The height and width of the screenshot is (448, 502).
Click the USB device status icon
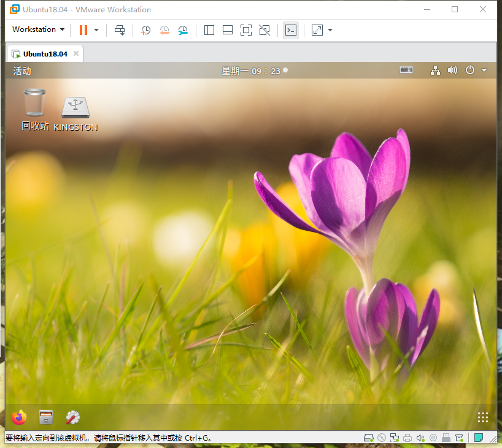[x=446, y=438]
